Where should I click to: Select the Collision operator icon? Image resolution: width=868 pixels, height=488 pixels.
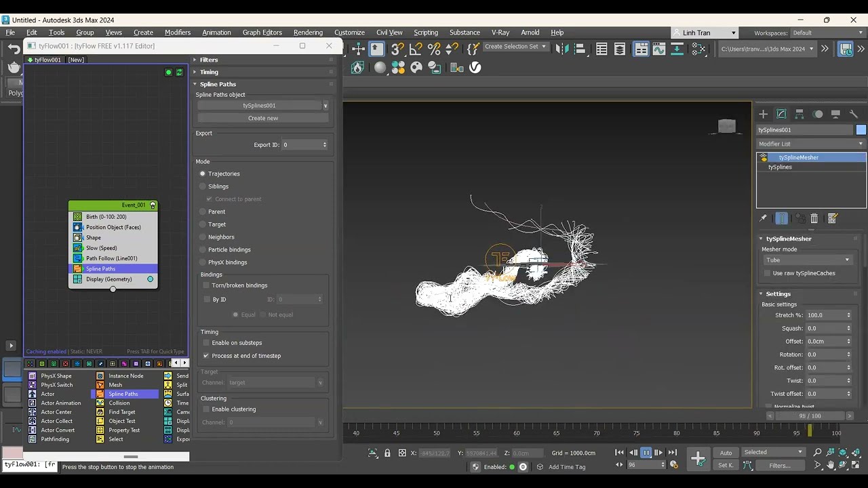[x=100, y=403]
